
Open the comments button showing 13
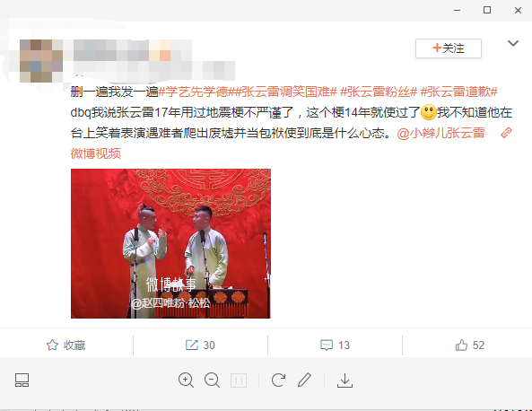coord(335,345)
